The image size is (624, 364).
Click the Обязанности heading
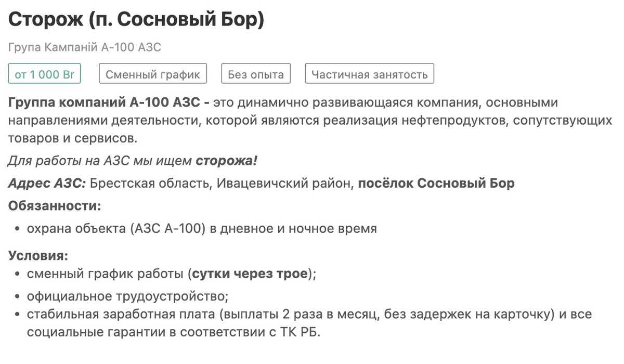tap(55, 206)
